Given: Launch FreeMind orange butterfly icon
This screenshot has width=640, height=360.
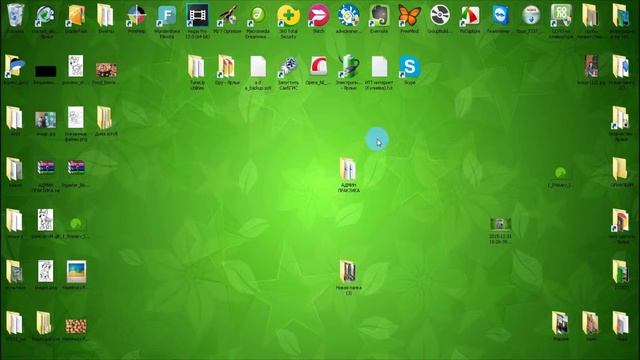Looking at the screenshot, I should [409, 16].
